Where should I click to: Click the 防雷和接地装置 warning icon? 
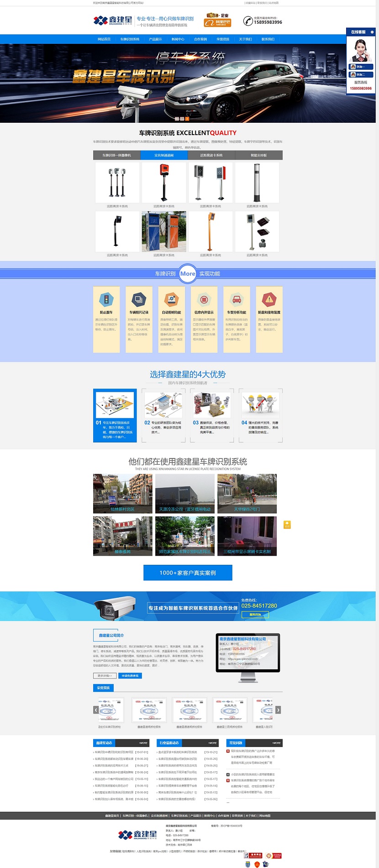269,300
